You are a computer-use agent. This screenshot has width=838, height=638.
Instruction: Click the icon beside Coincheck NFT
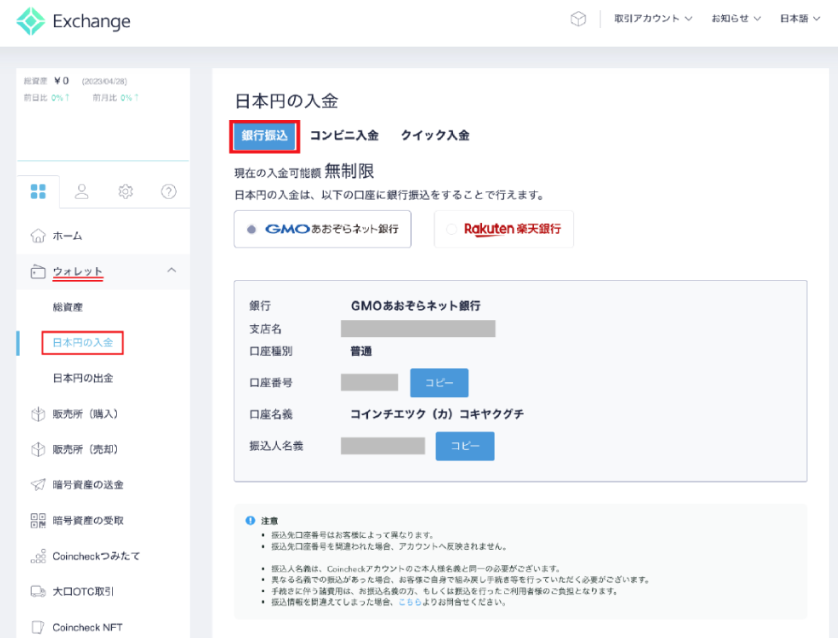tap(38, 627)
